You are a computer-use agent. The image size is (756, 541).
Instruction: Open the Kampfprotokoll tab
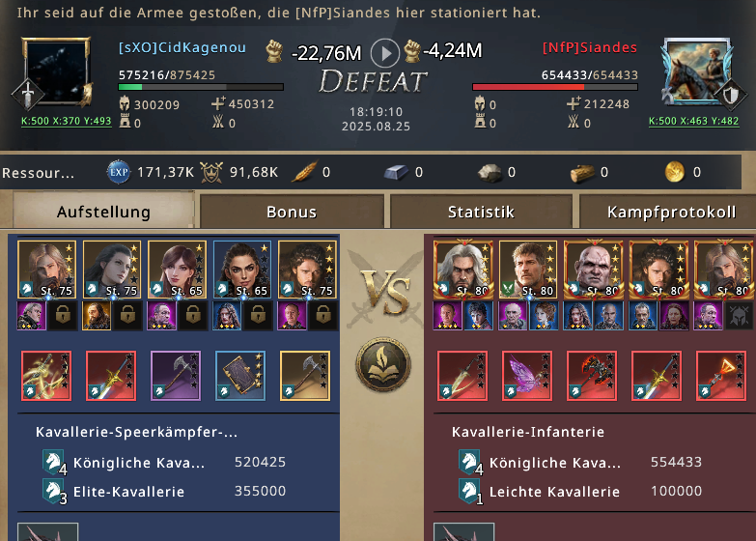(671, 212)
